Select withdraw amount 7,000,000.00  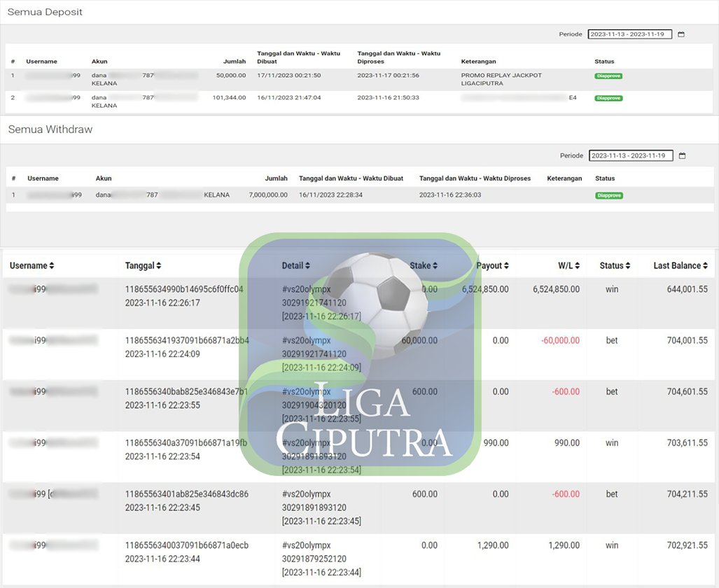point(268,195)
